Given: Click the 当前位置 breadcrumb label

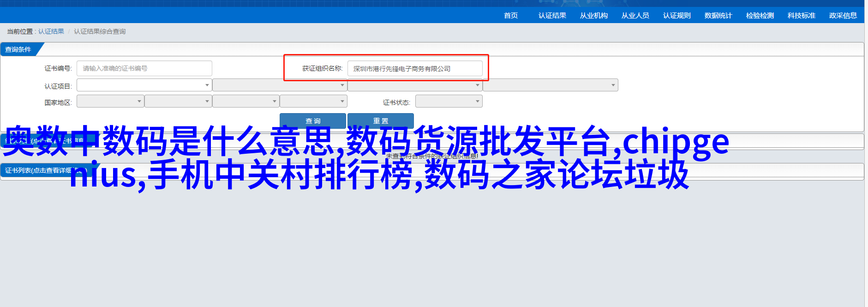Looking at the screenshot, I should coord(20,31).
